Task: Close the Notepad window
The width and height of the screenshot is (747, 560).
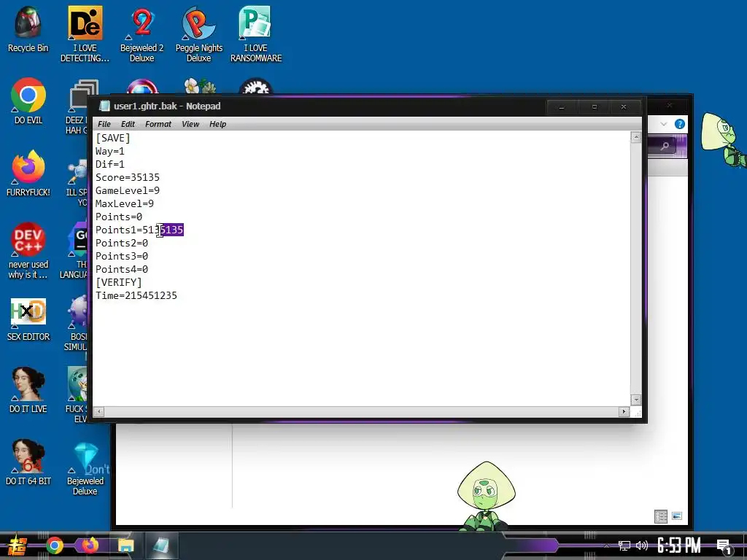Action: 624,107
